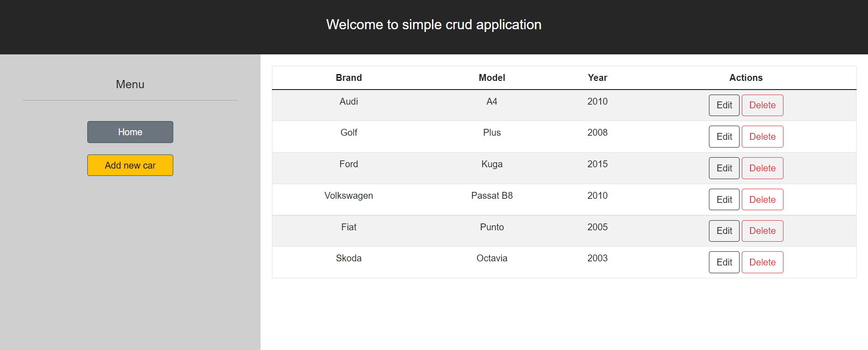The height and width of the screenshot is (350, 868).
Task: Click the Year column header
Action: [597, 78]
